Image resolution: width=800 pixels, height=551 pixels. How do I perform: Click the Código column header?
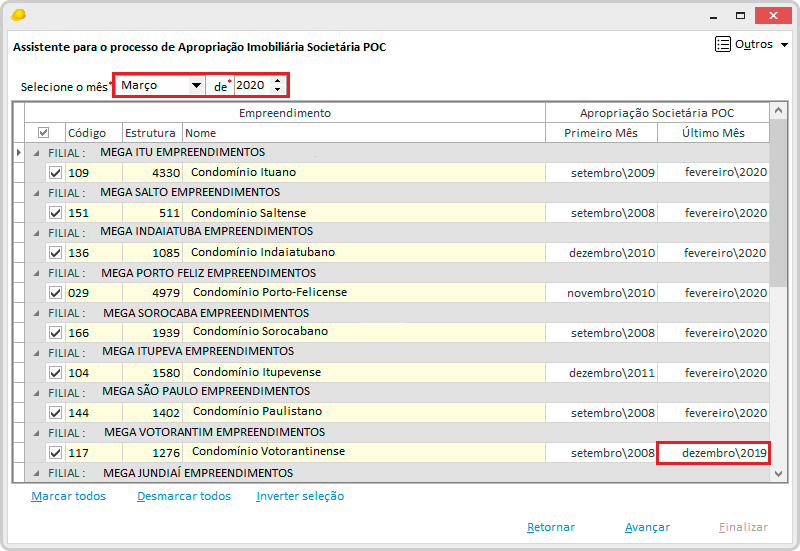[94, 133]
